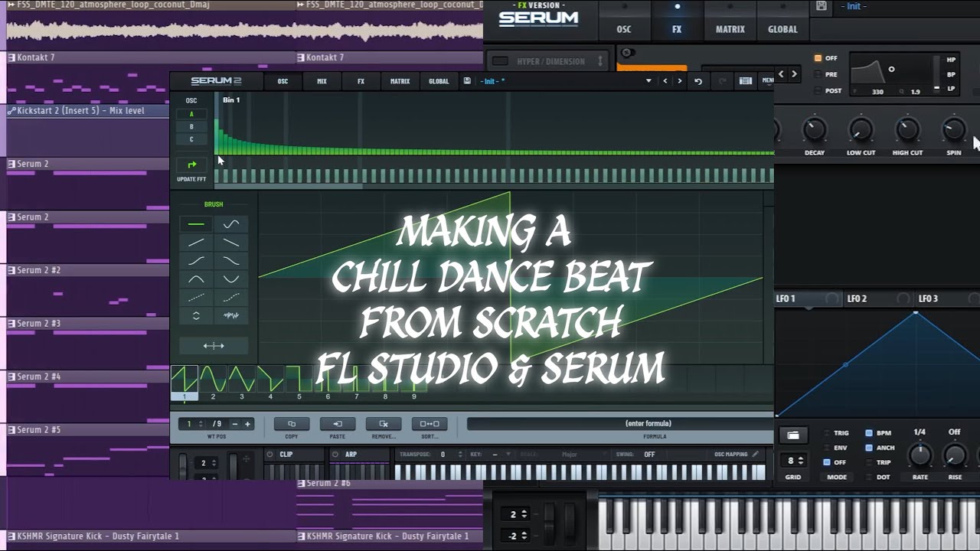Select the noise waveform brush shape

tap(231, 316)
